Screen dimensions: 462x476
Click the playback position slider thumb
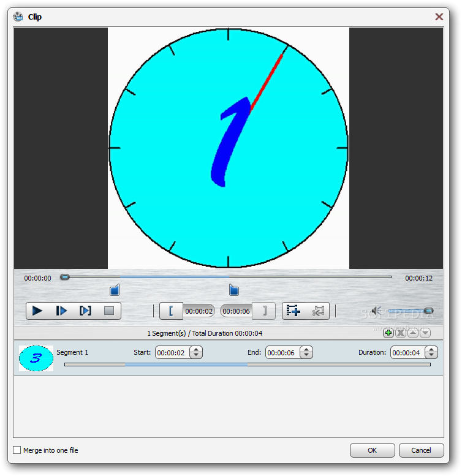point(65,277)
